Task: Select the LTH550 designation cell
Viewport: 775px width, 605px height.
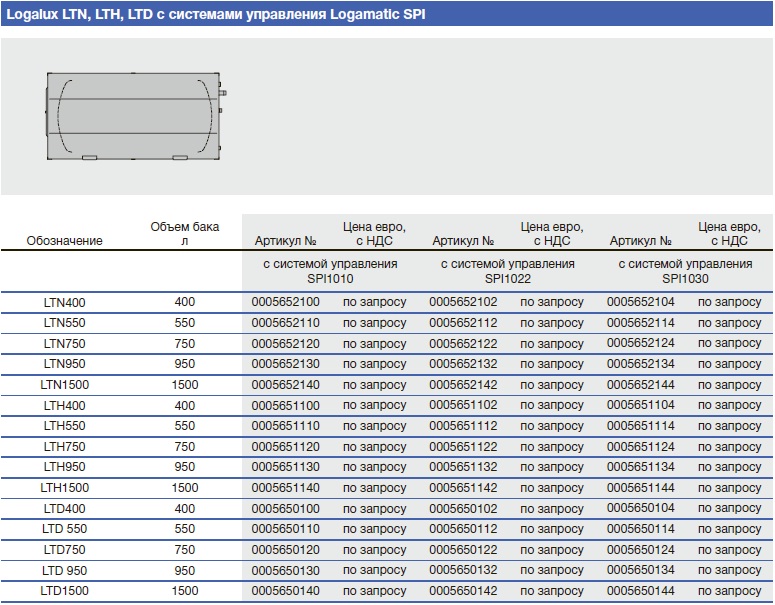Action: [x=64, y=426]
